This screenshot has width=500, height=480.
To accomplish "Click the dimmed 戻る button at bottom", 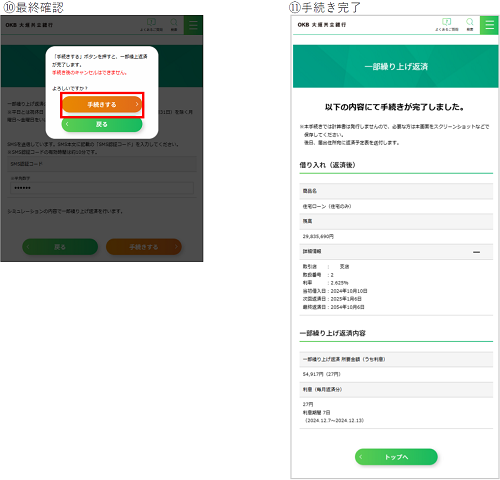I will point(60,247).
